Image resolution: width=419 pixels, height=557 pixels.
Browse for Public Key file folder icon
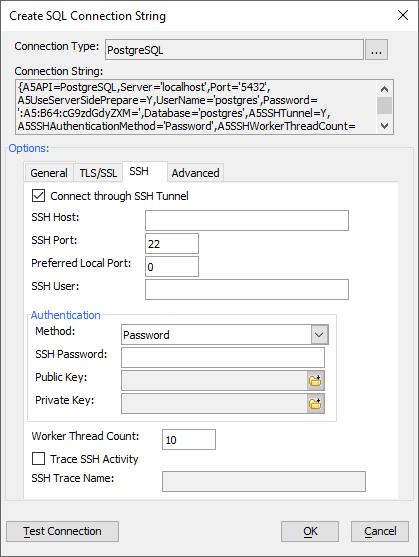[315, 380]
